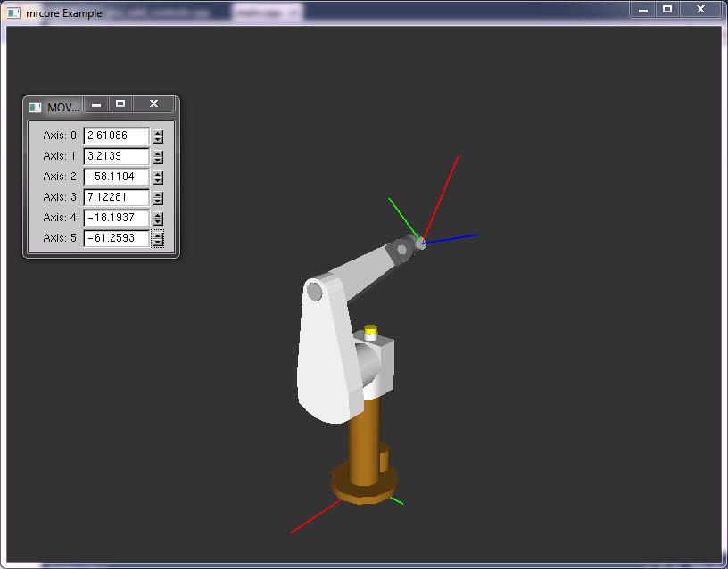This screenshot has height=569, width=728.
Task: Maximize the MOV dialog window
Action: (x=121, y=104)
